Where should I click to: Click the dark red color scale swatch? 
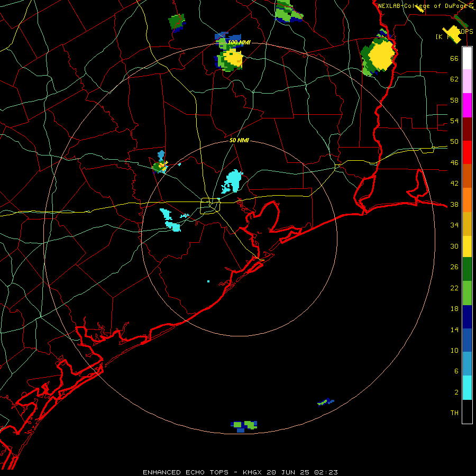(x=467, y=129)
